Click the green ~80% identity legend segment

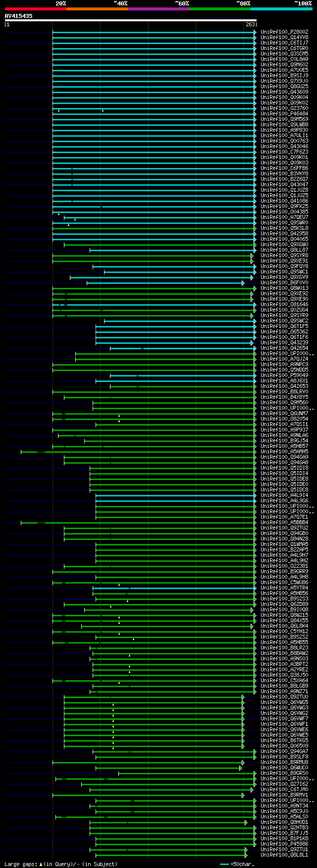[220, 9]
